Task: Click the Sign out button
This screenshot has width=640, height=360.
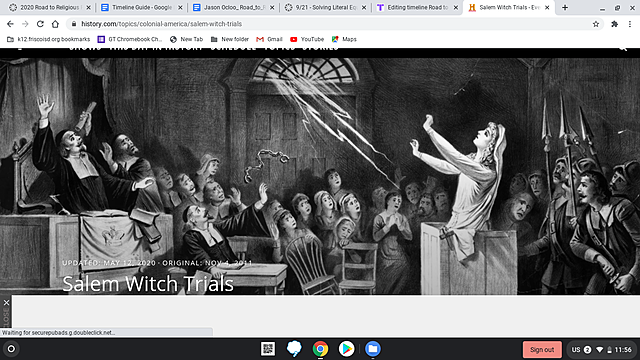Action: [x=542, y=349]
